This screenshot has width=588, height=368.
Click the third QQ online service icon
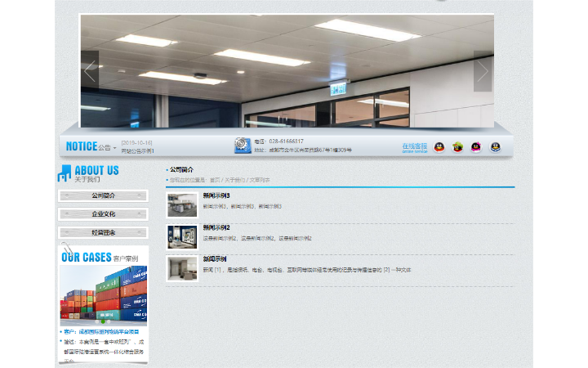(x=476, y=147)
